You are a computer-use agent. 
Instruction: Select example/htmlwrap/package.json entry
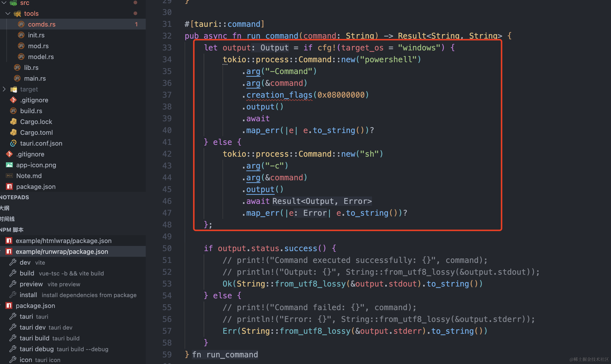tap(64, 241)
